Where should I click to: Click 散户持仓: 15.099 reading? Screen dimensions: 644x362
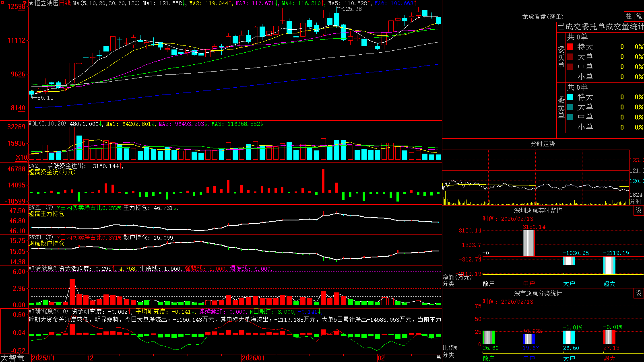[x=149, y=238]
